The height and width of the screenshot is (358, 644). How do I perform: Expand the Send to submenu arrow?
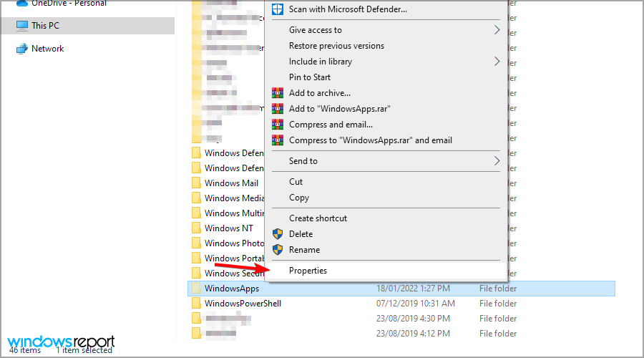tap(497, 160)
